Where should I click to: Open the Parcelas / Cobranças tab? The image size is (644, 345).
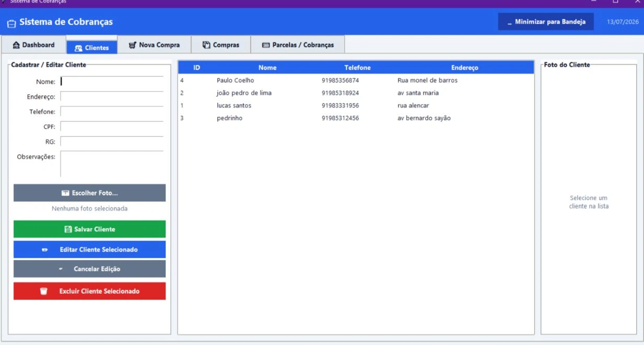pos(298,45)
